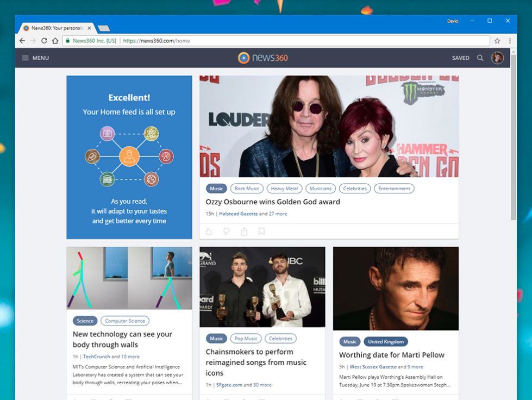Select the News360 browser tab
Image resolution: width=532 pixels, height=400 pixels.
(57, 28)
